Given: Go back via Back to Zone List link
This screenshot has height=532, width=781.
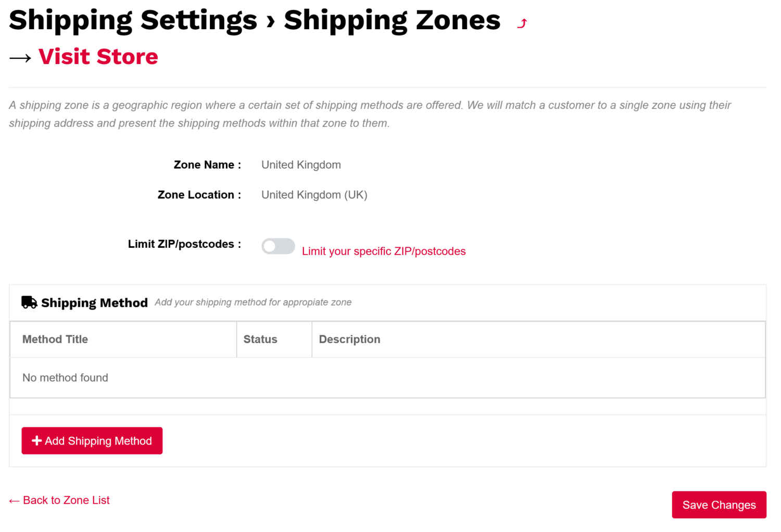Looking at the screenshot, I should [x=66, y=500].
